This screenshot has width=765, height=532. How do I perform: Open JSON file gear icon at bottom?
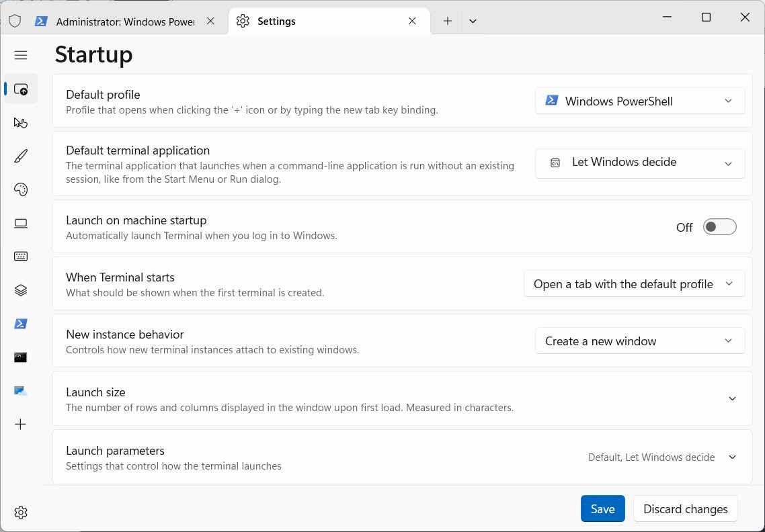point(21,513)
